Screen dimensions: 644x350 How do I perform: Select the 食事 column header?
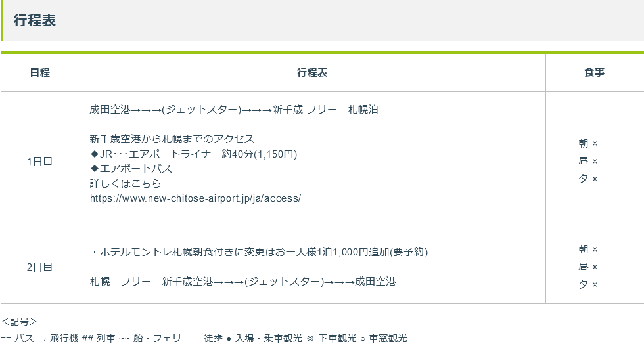coord(594,73)
